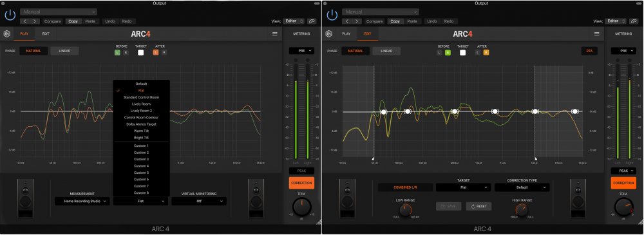Screen dimensions: 644x235
Task: Click the RTA button above the graph
Action: (x=589, y=51)
